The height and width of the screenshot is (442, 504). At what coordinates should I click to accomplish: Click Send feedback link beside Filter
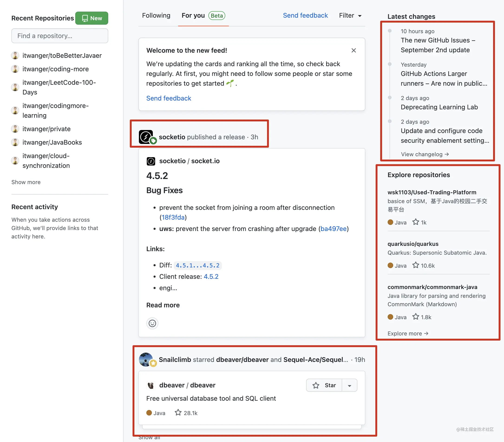click(305, 16)
